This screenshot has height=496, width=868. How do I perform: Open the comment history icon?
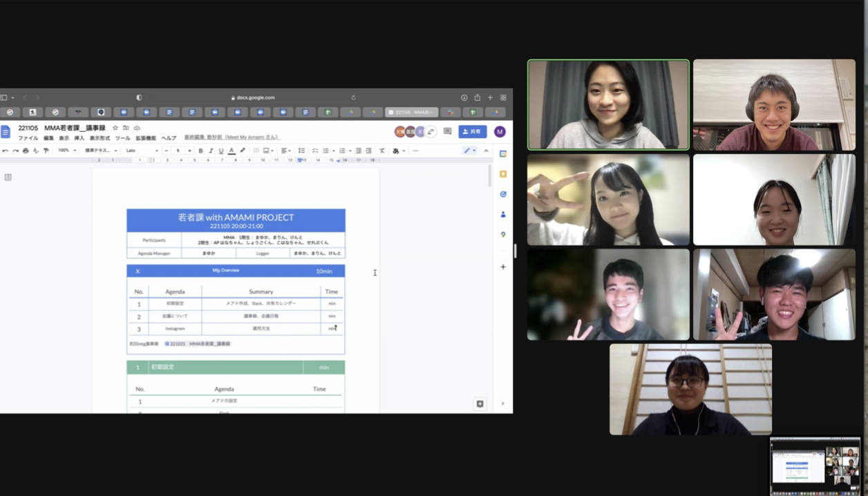tap(447, 131)
